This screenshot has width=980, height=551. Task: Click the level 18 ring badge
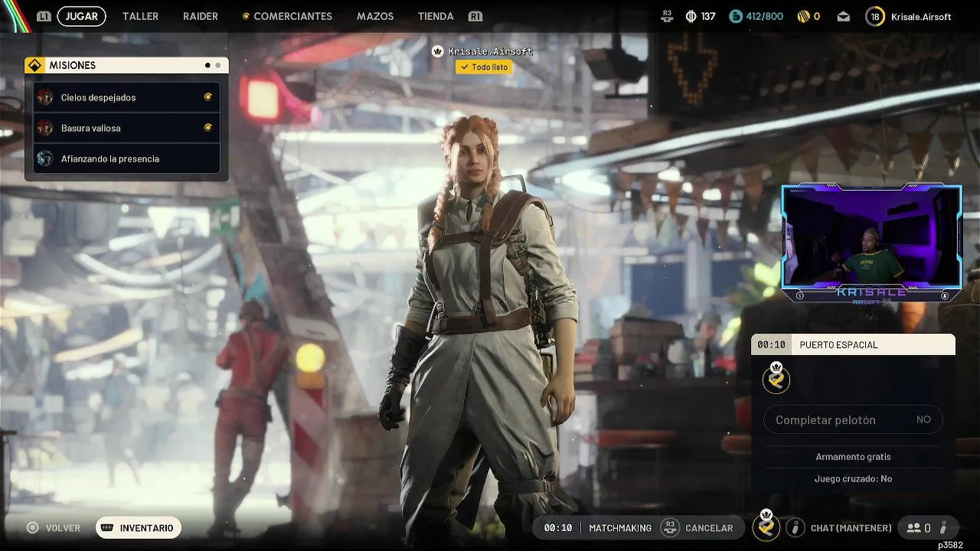[875, 16]
